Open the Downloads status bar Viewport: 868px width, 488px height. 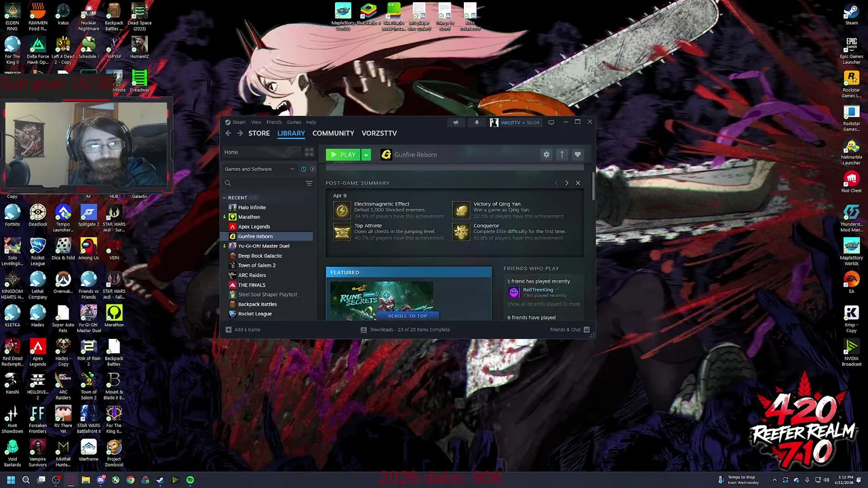coord(405,329)
